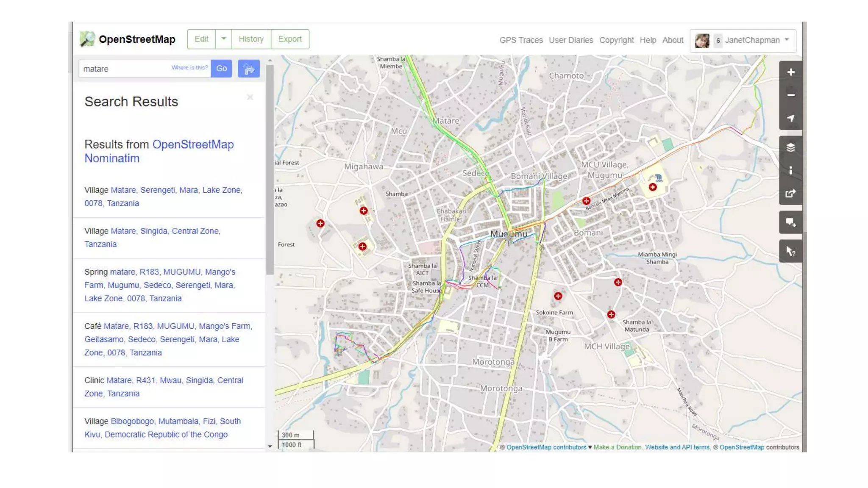Close the Search Results panel
Screen dimensions: 868x488
click(250, 97)
